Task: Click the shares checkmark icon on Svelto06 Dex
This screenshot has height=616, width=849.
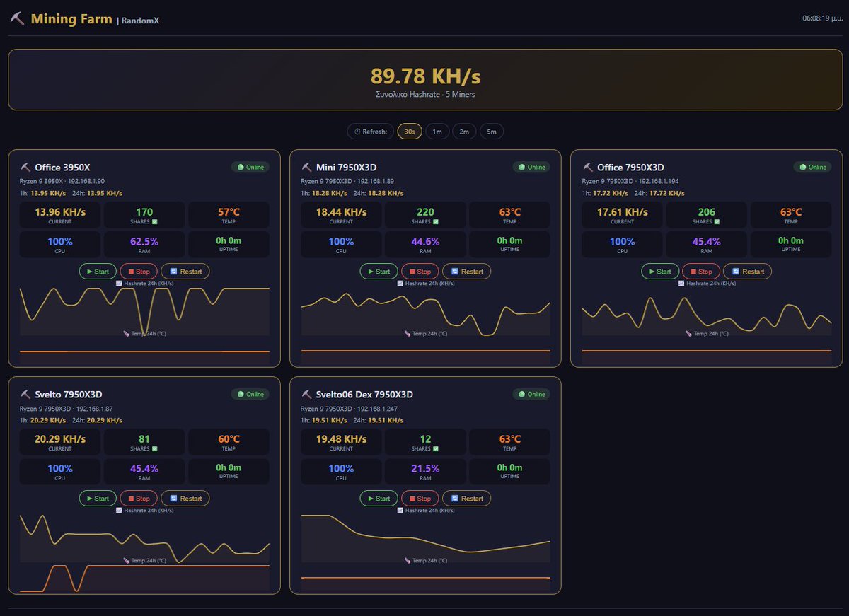Action: (437, 449)
